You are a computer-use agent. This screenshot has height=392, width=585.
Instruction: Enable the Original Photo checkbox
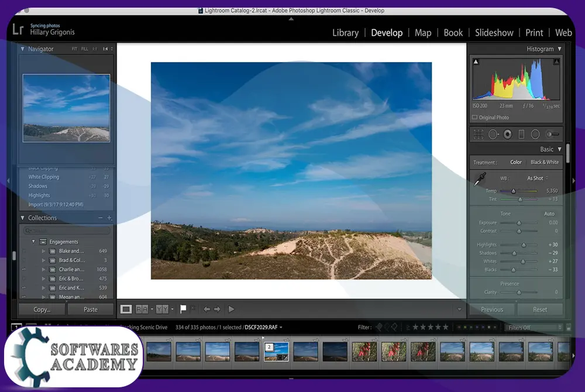(474, 118)
